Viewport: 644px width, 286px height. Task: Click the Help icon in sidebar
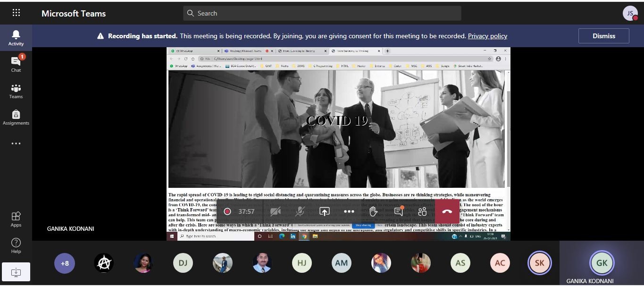click(x=16, y=245)
